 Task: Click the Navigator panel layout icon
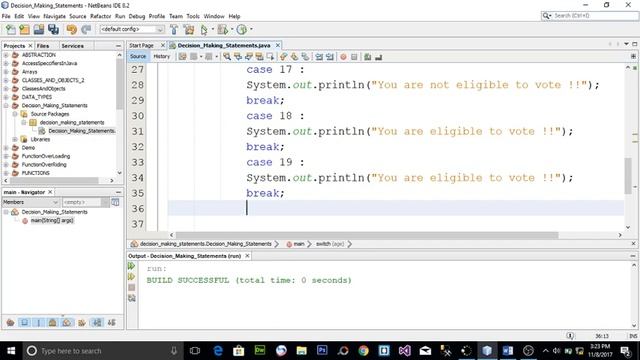pyautogui.click(x=116, y=202)
